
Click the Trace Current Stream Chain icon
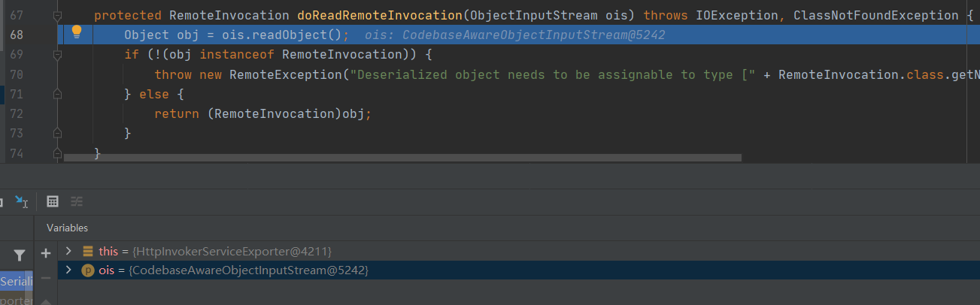(x=76, y=201)
